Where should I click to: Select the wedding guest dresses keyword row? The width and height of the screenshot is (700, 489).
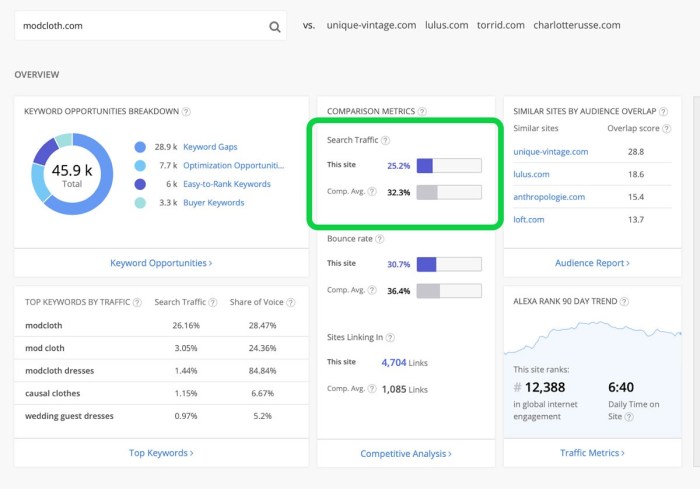[161, 416]
